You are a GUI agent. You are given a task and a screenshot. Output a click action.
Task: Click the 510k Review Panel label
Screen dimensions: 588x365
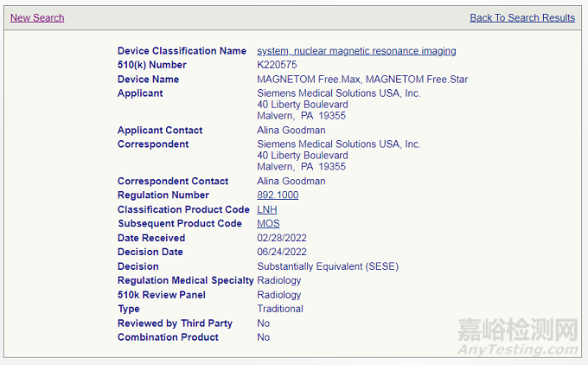(x=162, y=295)
